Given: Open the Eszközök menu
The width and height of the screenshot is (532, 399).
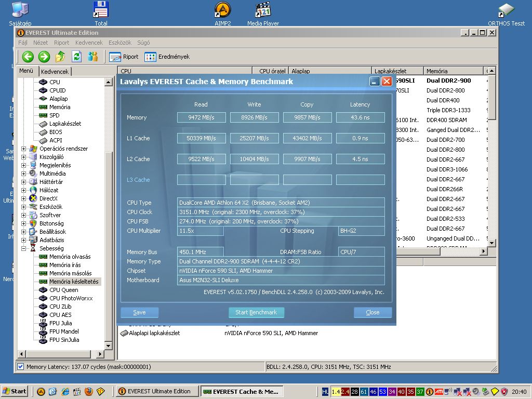Looking at the screenshot, I should point(120,43).
